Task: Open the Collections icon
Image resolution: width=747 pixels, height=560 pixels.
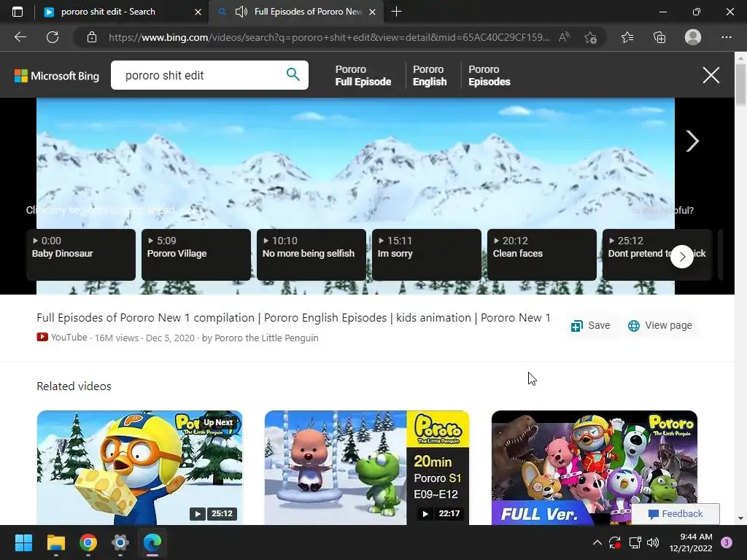Action: (659, 37)
